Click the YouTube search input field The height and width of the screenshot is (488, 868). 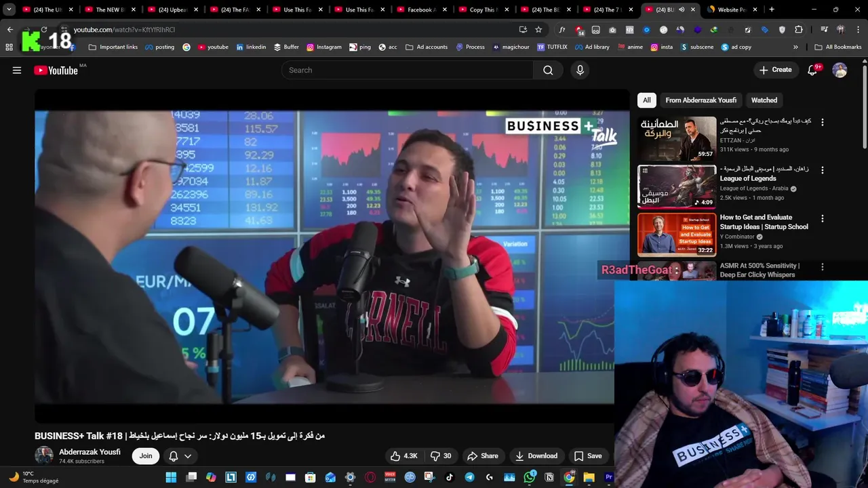[x=407, y=70]
